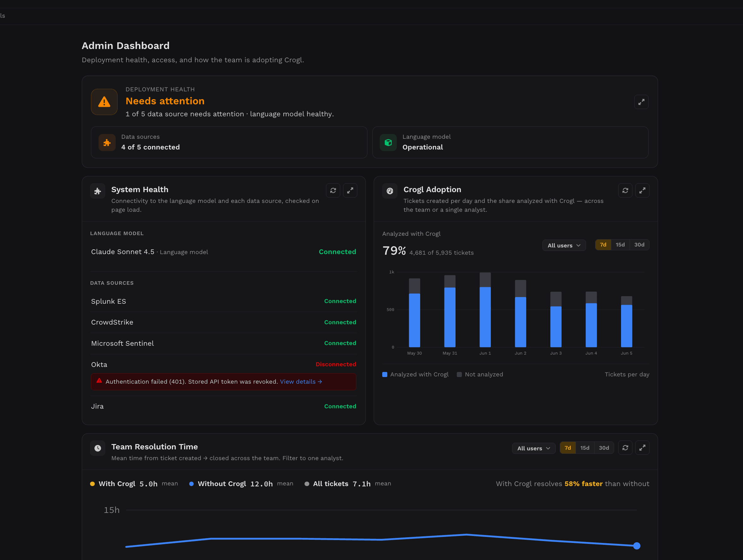Open All users dropdown in Crogl Adoption

click(564, 245)
